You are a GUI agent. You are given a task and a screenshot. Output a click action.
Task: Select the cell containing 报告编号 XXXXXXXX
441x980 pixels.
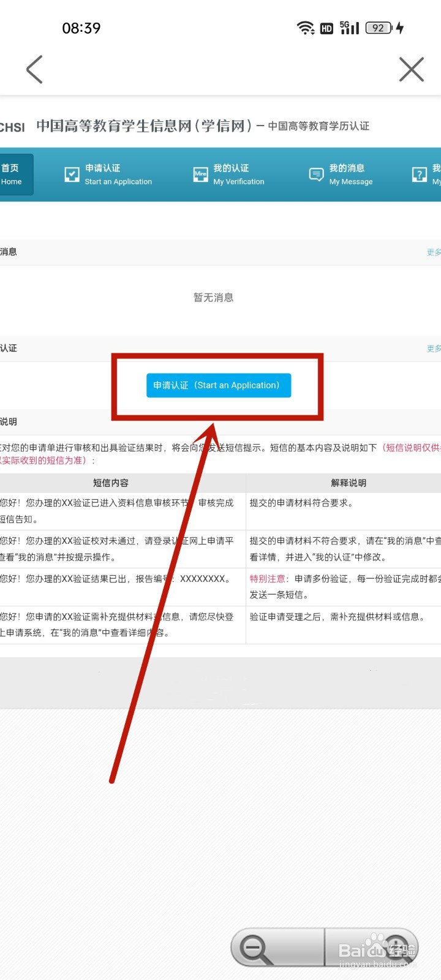(x=123, y=587)
